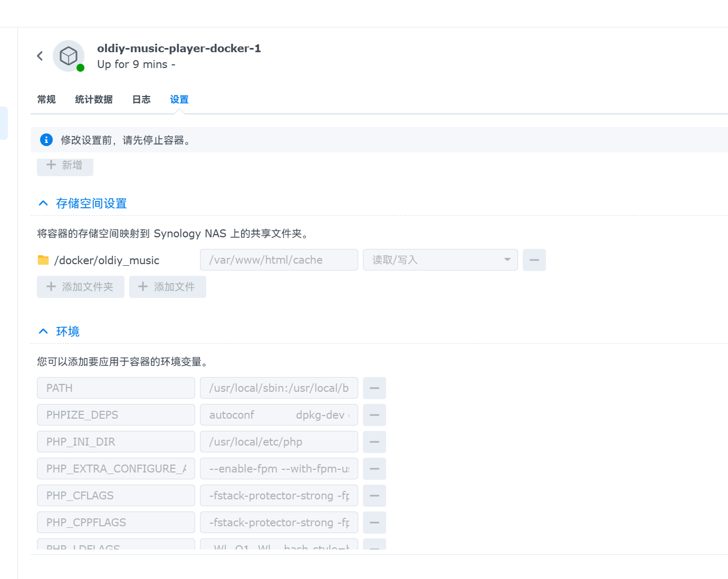Click the container name oldiy-music-player-docker-1
728x579 pixels.
pyautogui.click(x=179, y=49)
